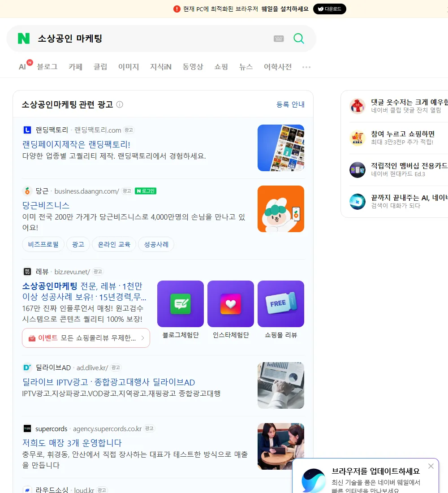Select the 광고 chip under 당근비즈니스

point(78,244)
